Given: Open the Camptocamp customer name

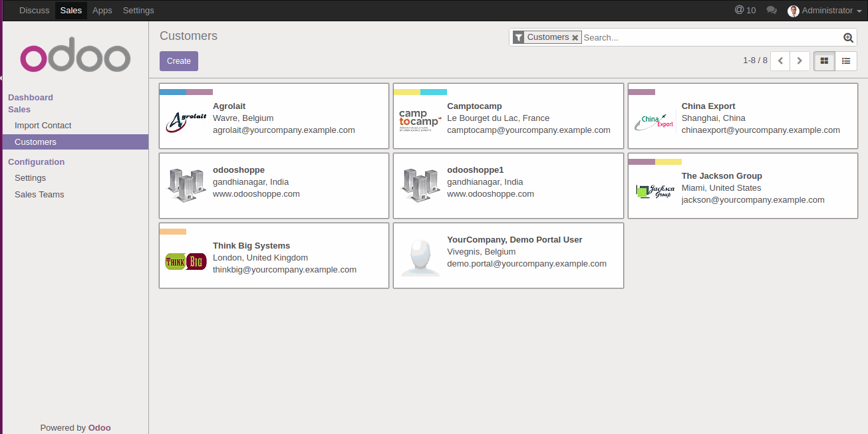Looking at the screenshot, I should 474,106.
